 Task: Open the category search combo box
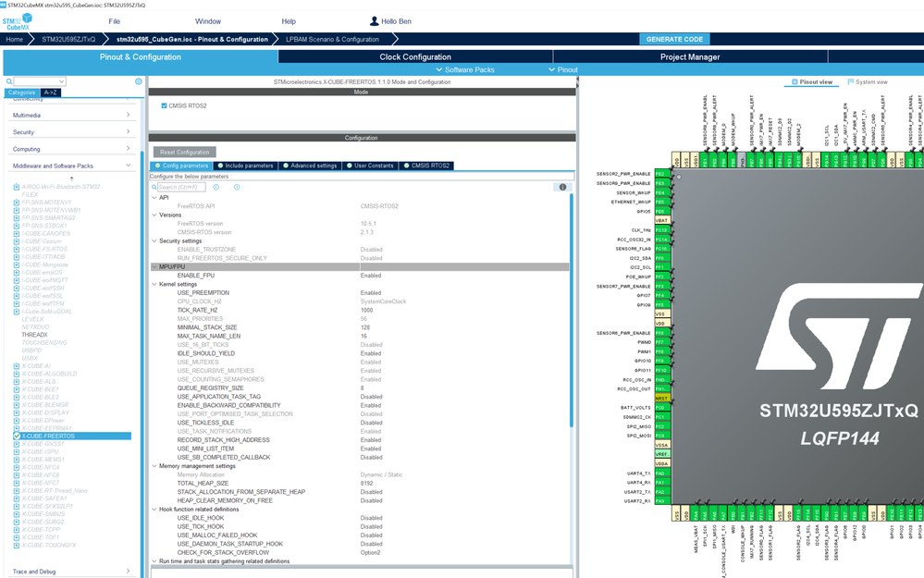coord(40,81)
